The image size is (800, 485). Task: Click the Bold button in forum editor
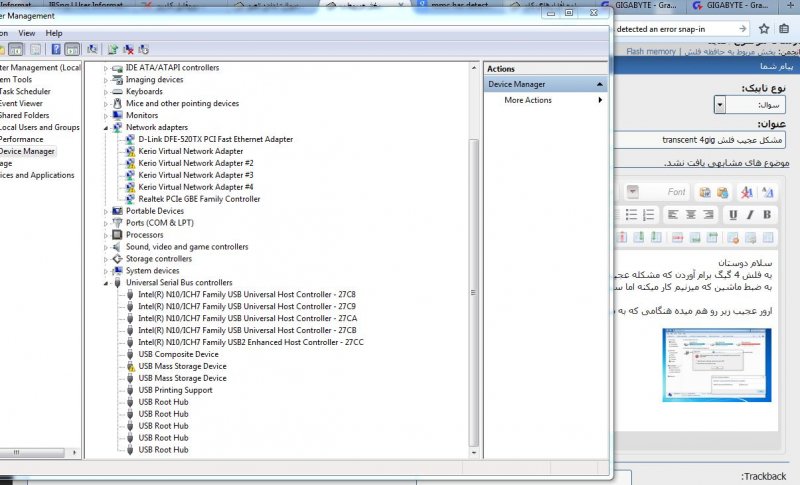[767, 215]
